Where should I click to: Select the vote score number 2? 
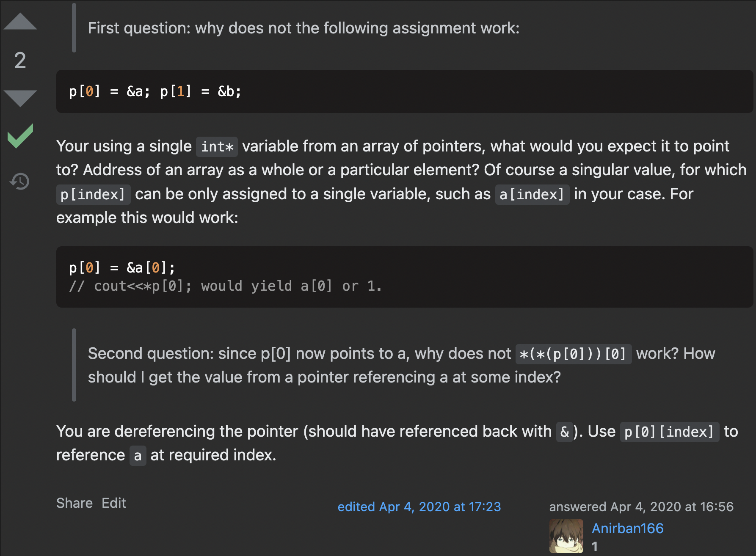tap(20, 60)
